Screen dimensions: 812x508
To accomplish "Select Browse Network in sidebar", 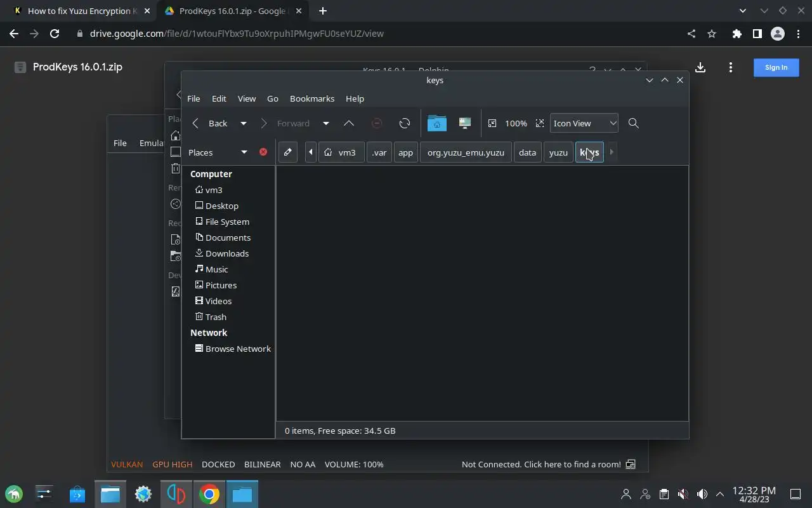I will [232, 349].
